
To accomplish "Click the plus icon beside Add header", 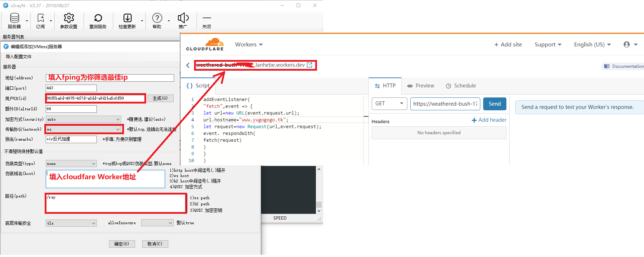I will coord(474,120).
